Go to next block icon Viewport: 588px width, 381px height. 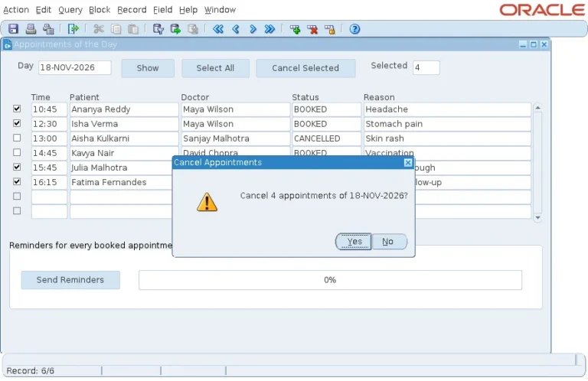(269, 29)
